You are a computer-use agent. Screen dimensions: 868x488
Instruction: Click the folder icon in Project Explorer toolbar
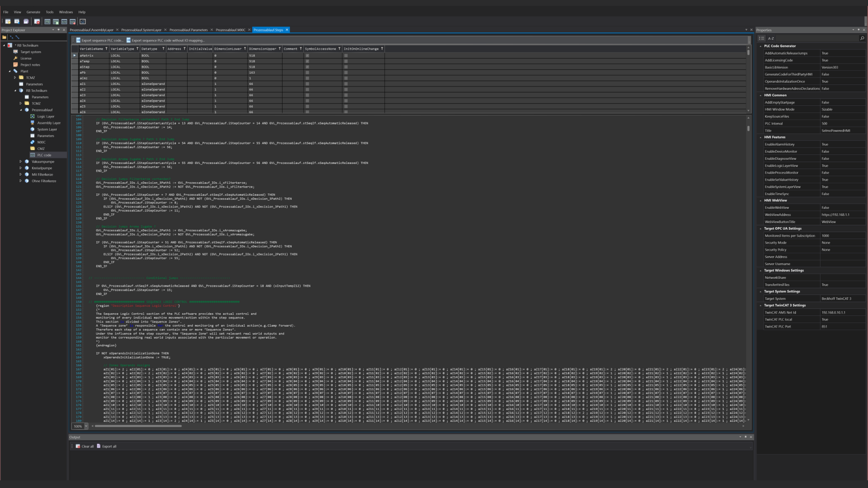tap(4, 37)
